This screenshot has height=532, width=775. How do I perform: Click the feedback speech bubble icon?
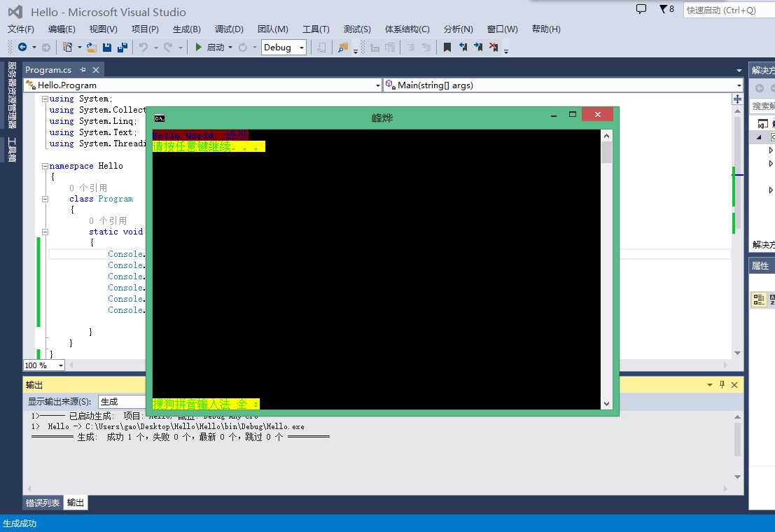coord(641,9)
